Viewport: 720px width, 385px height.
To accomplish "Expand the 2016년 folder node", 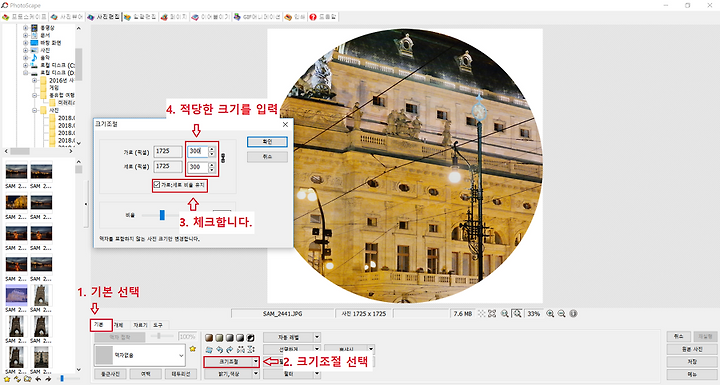I will [x=34, y=80].
